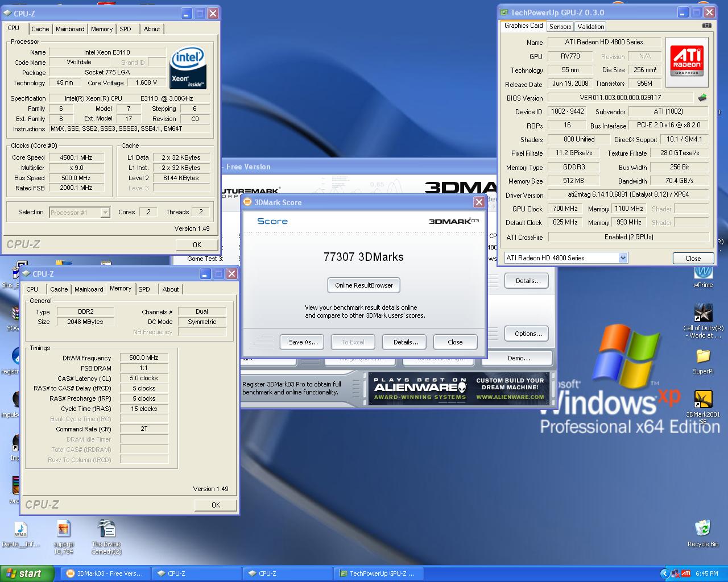This screenshot has width=728, height=582.
Task: Click the network disconnected tray icon
Action: (676, 573)
